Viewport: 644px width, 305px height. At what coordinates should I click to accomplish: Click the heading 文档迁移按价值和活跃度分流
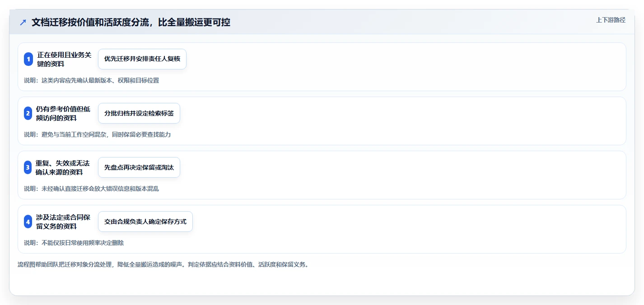131,22
